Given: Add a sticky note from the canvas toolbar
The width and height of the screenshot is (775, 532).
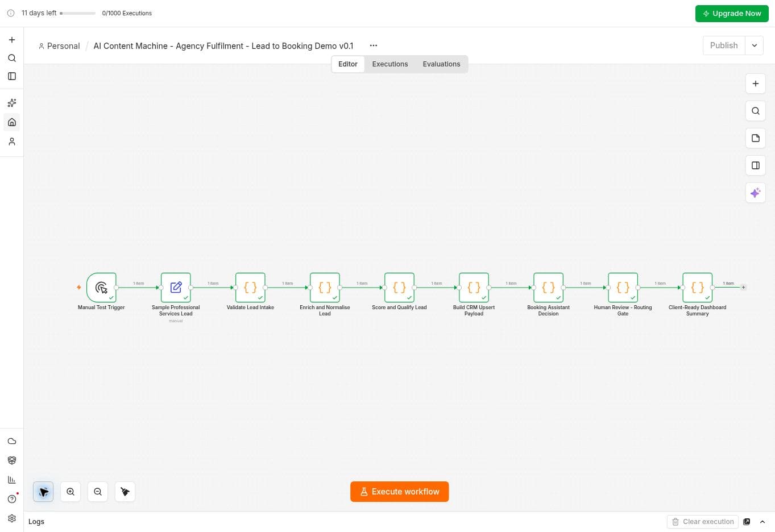Looking at the screenshot, I should click(x=755, y=138).
